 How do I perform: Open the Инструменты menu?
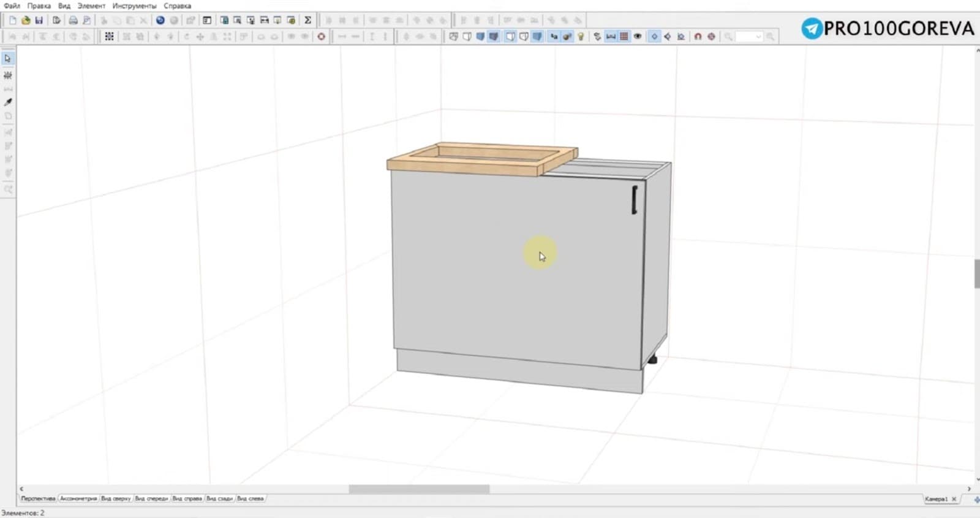pos(134,6)
